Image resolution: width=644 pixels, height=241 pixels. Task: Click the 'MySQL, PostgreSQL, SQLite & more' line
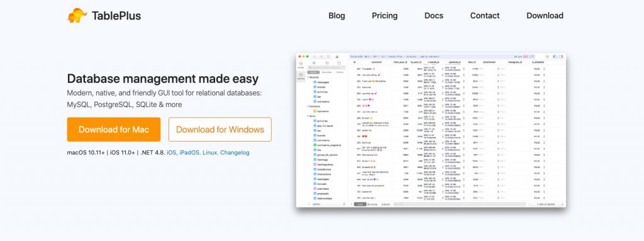125,105
